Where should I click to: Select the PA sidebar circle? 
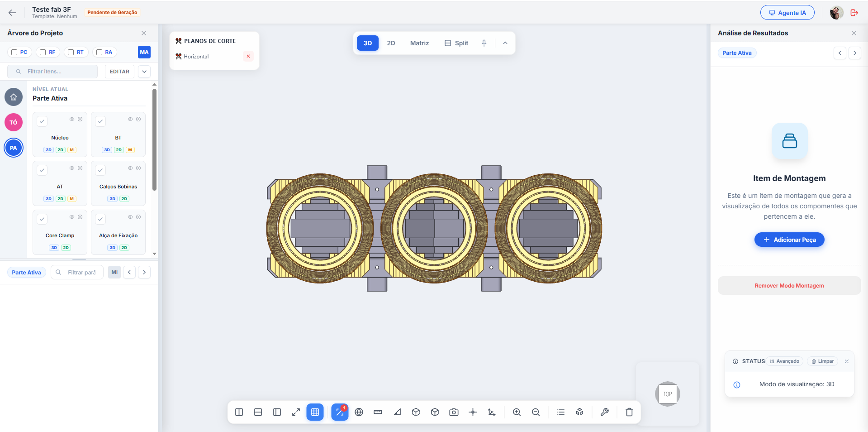14,148
